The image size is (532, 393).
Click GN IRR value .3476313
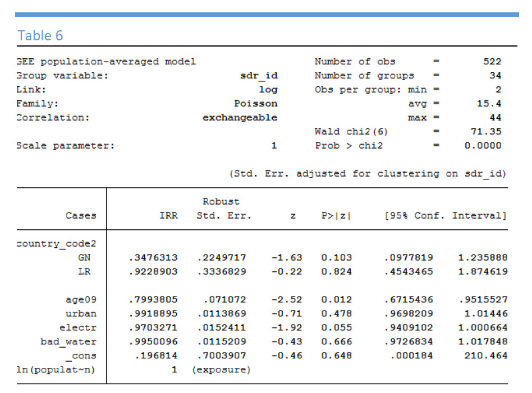[x=153, y=258]
